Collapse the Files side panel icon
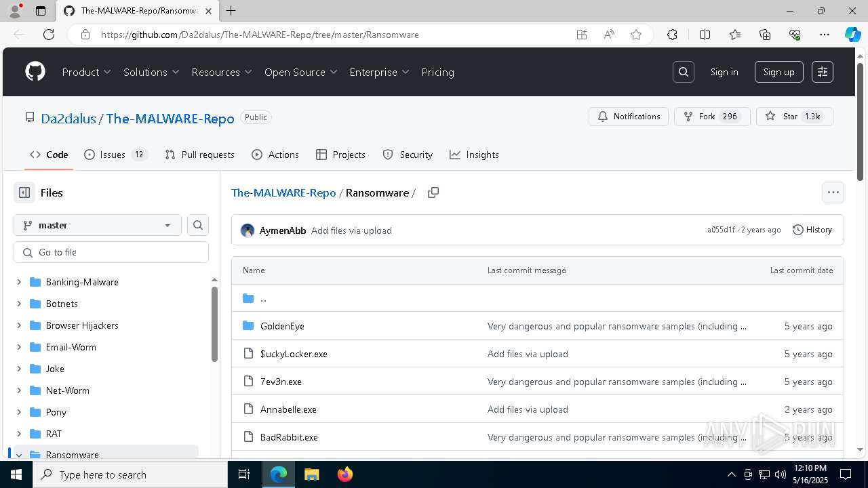The width and height of the screenshot is (868, 488). [x=24, y=192]
